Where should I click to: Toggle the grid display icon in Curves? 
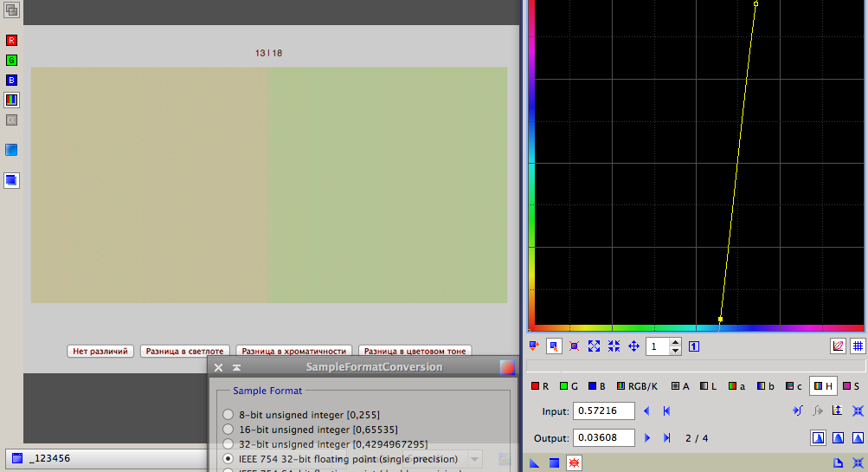tap(858, 346)
